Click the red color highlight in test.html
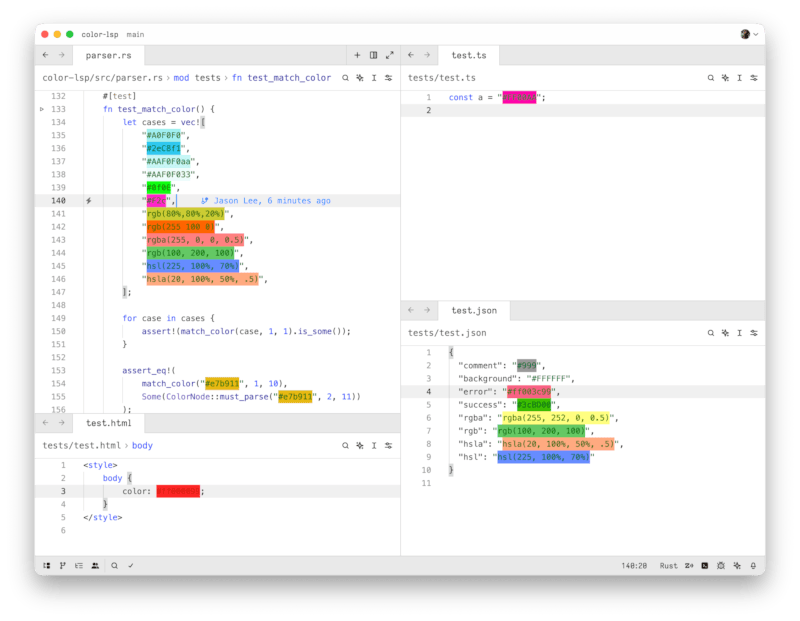Viewport: 800px width, 621px height. pyautogui.click(x=178, y=491)
